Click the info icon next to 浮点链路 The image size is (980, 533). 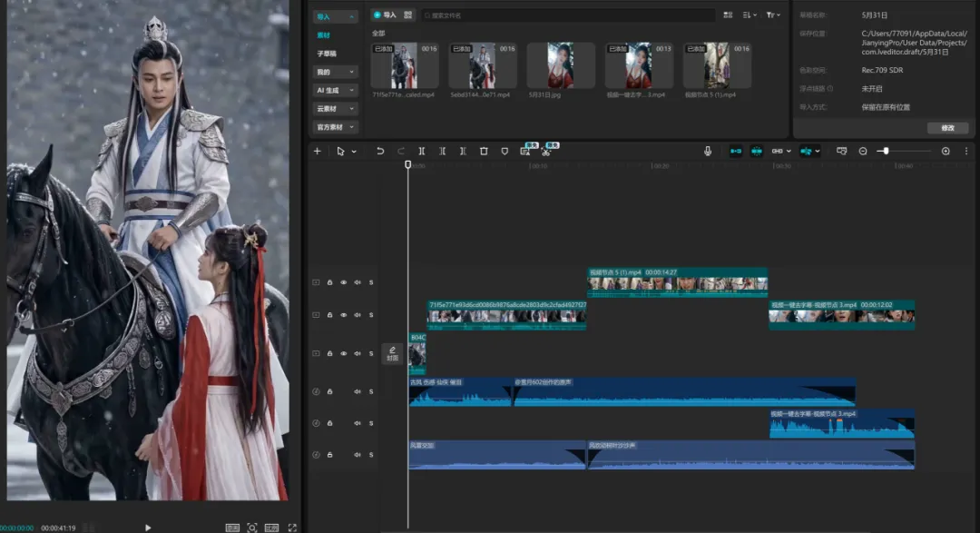point(830,89)
